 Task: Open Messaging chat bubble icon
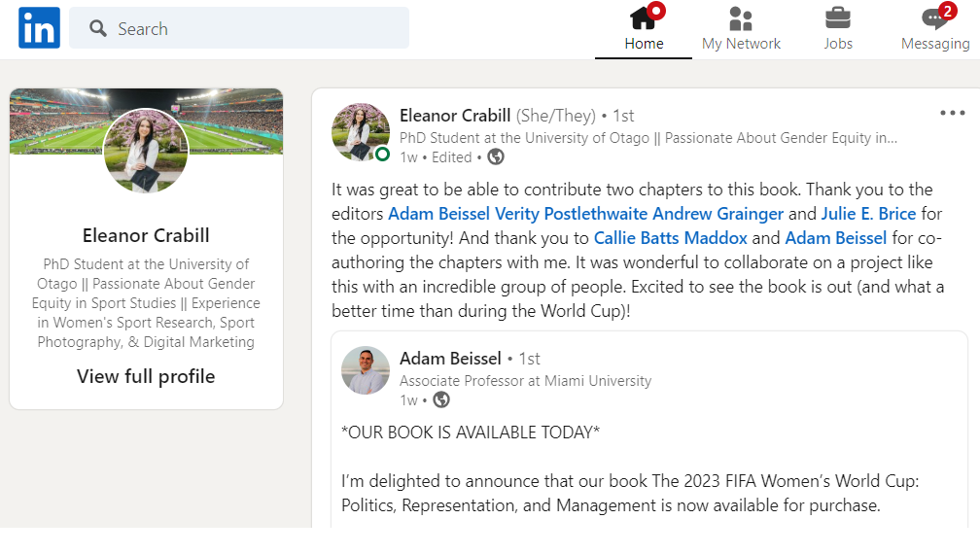934,17
